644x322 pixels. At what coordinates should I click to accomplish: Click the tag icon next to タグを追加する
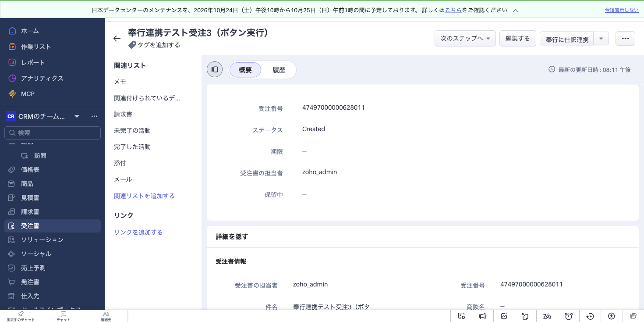point(132,45)
